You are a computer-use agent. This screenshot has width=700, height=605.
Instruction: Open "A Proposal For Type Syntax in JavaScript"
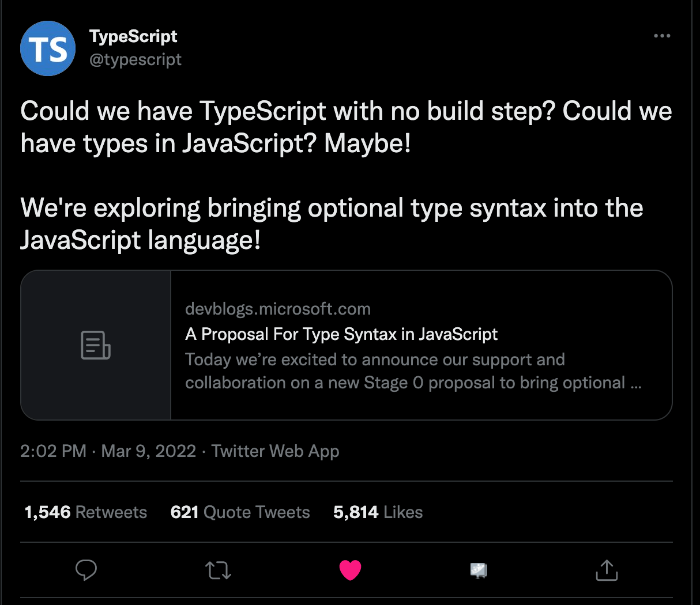[x=341, y=334]
